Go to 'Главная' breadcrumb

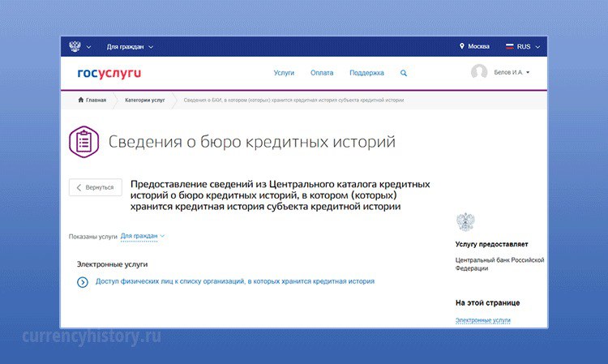96,100
